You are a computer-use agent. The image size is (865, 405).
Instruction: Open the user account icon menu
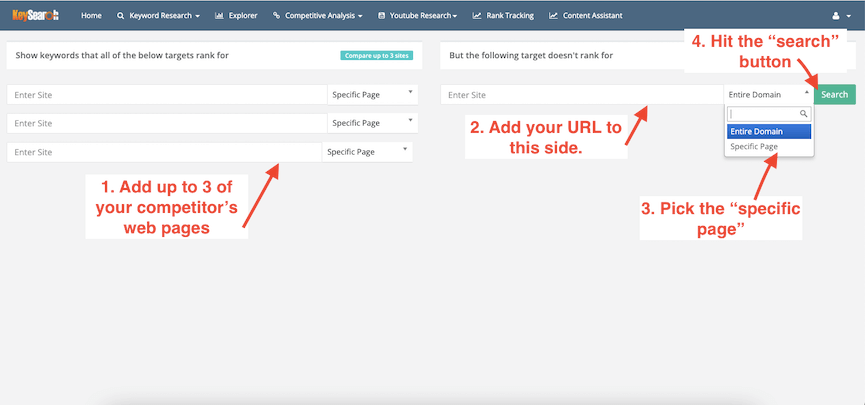842,16
